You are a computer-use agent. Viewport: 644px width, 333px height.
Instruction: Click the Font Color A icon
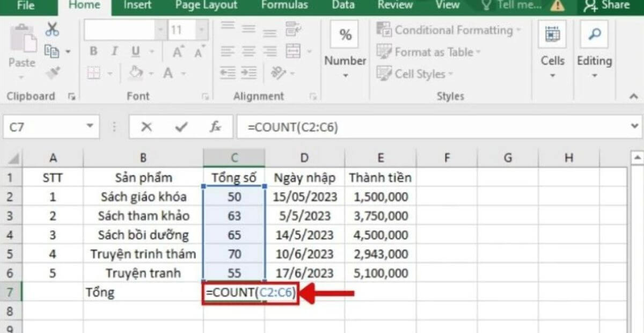(x=168, y=73)
